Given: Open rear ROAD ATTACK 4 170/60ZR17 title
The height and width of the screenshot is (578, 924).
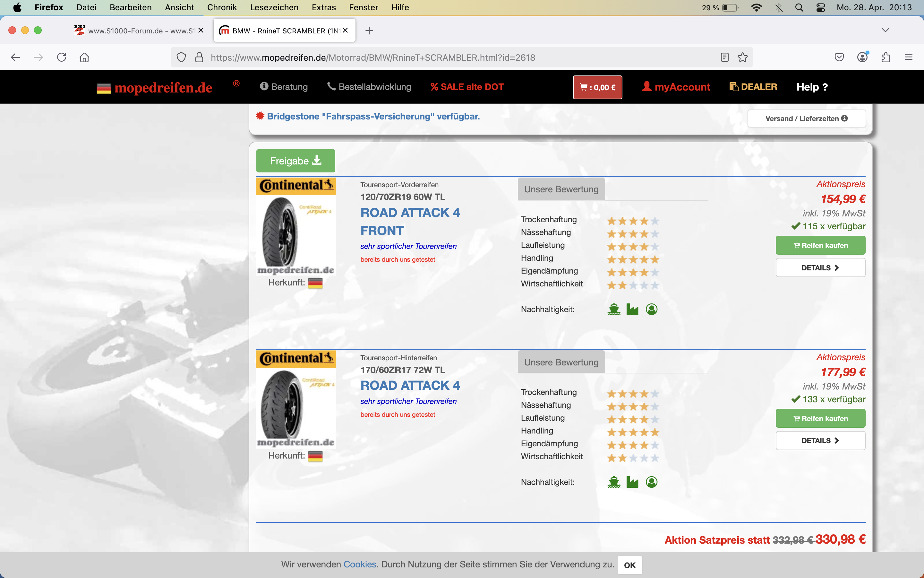Looking at the screenshot, I should (x=410, y=385).
